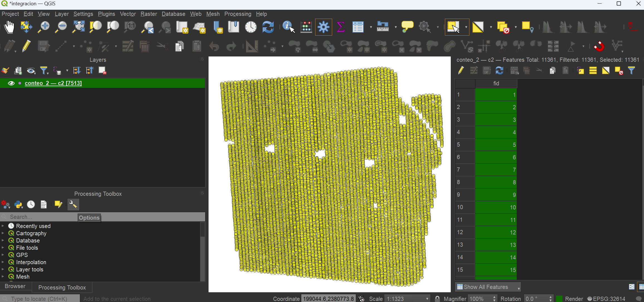Increase the Magnifier value with its stepper
Image resolution: width=644 pixels, height=302 pixels.
pos(495,297)
